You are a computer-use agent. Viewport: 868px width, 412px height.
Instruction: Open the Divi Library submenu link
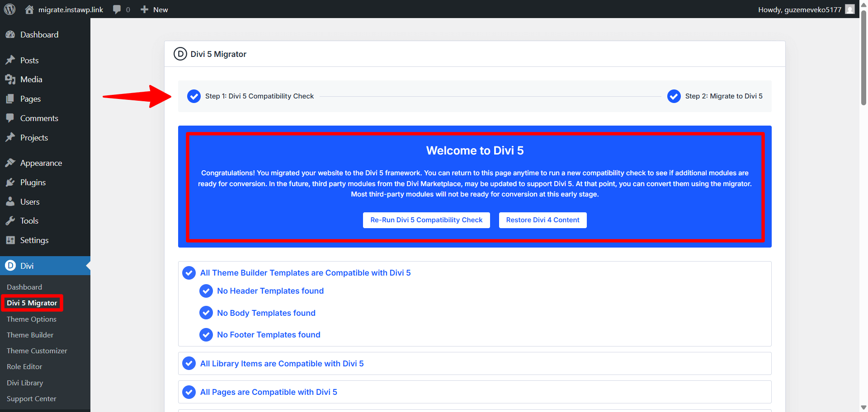click(25, 383)
